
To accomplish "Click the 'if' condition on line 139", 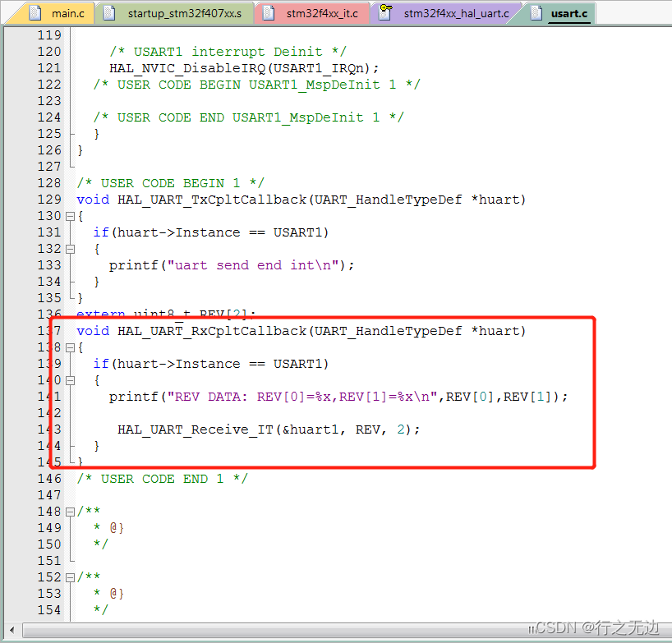I will pos(211,364).
